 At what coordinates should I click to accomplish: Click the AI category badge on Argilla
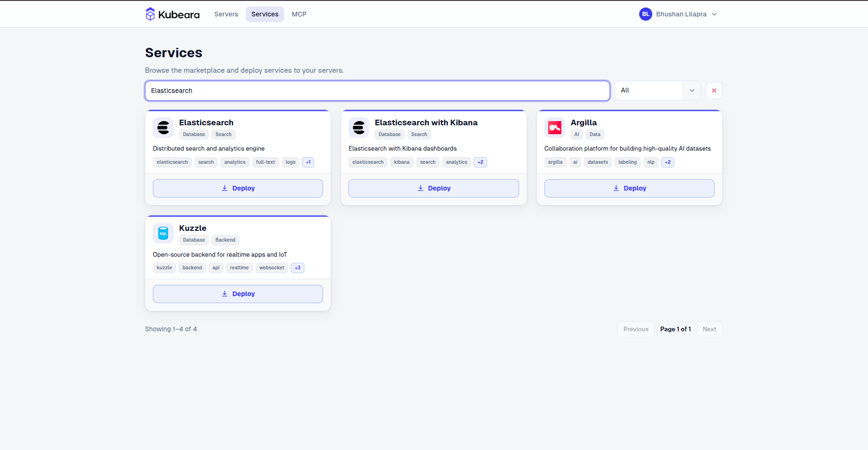coord(577,135)
